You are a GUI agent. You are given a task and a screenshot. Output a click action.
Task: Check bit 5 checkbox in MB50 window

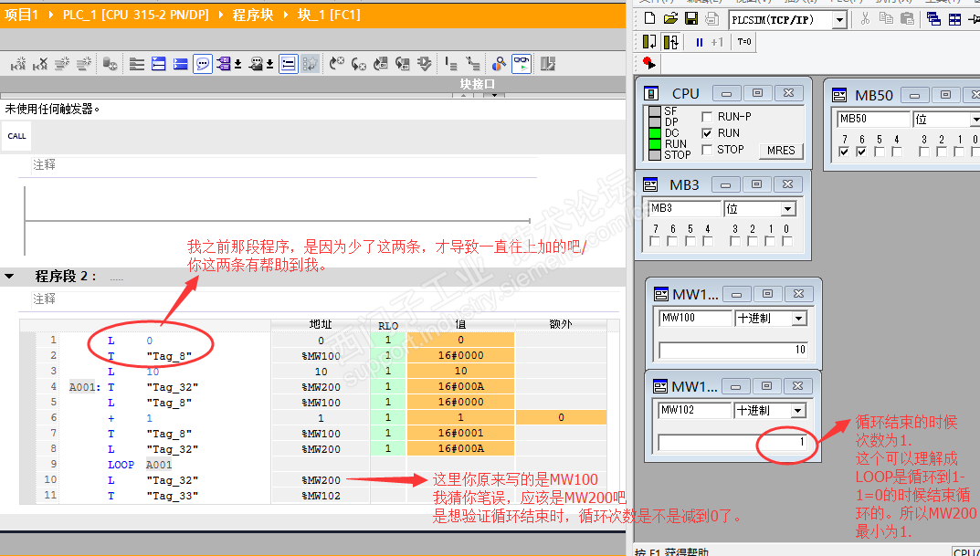tap(880, 152)
